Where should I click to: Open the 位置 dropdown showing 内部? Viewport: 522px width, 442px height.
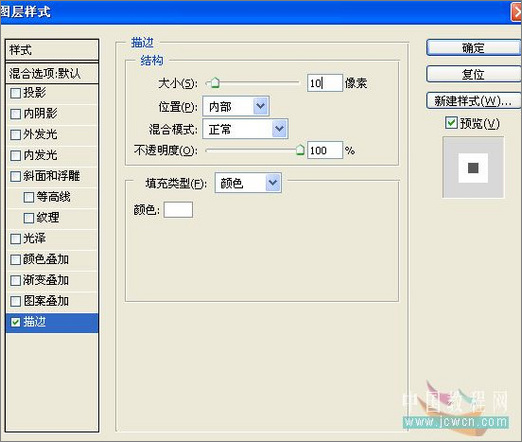coord(236,106)
